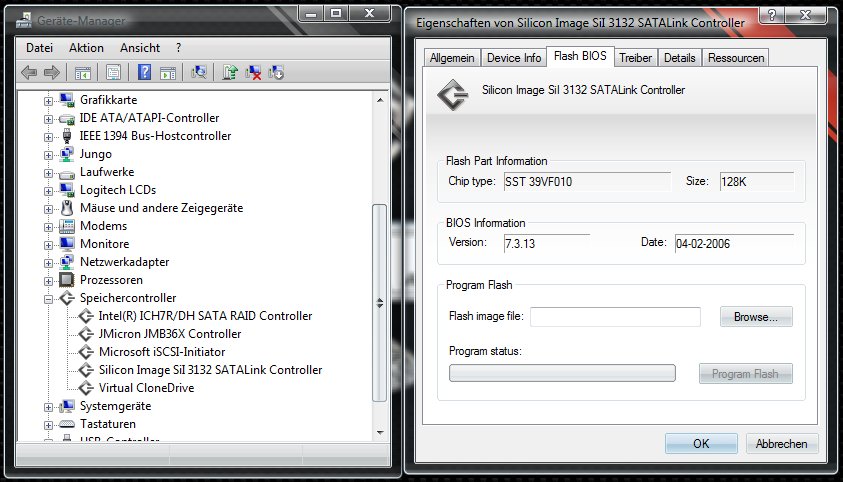
Task: Expand the Grafikkarte tree node
Action: pyautogui.click(x=48, y=100)
